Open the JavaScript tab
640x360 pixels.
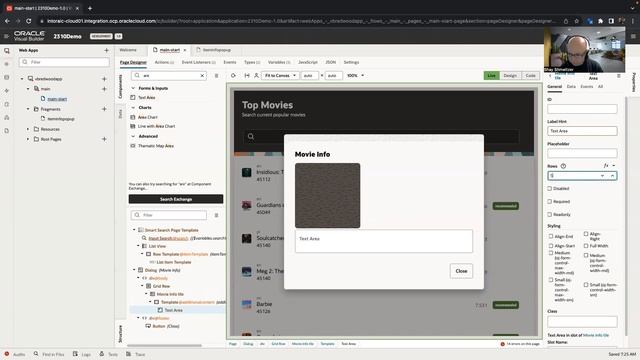(308, 62)
